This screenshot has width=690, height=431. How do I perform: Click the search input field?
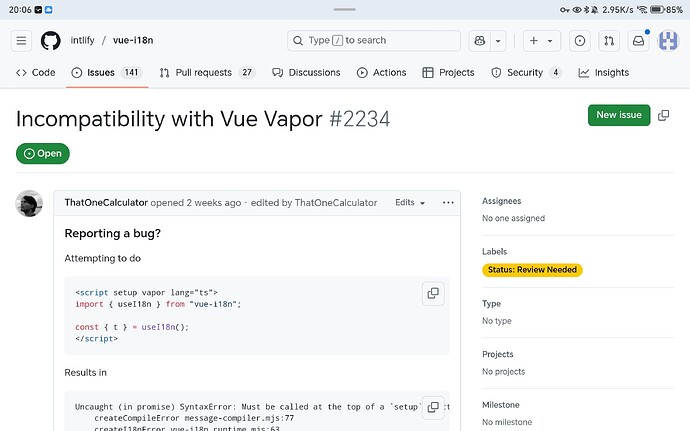pos(374,41)
